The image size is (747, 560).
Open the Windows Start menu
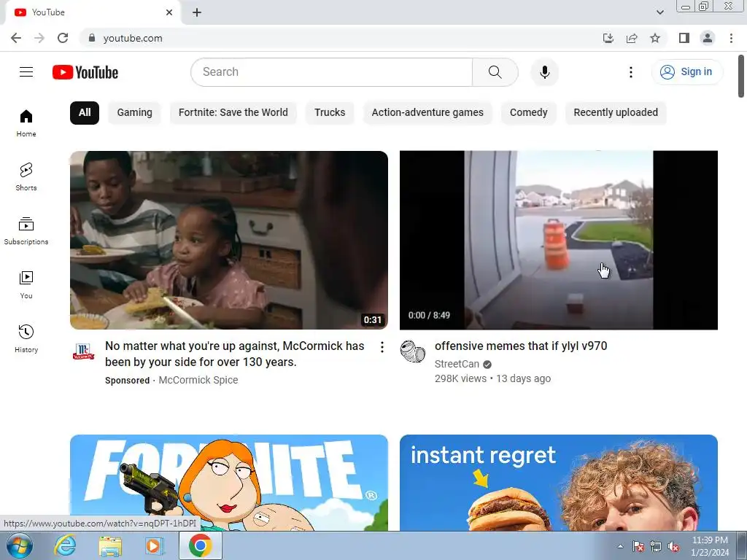(20, 545)
